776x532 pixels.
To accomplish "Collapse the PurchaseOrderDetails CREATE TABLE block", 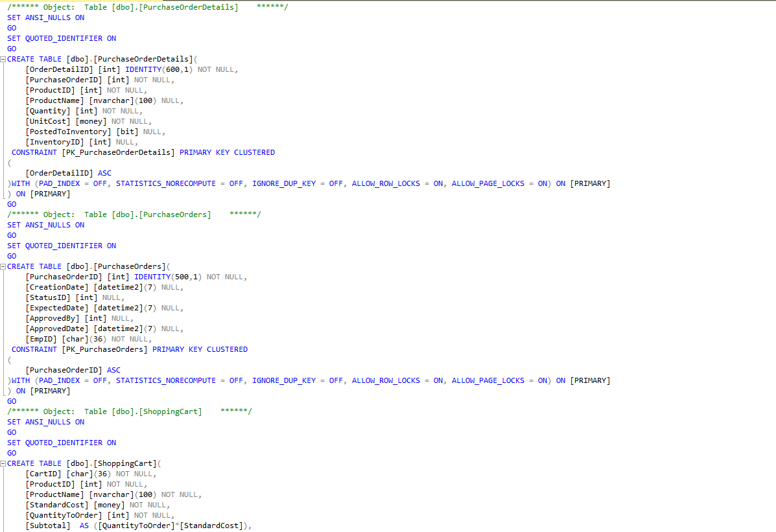I will click(x=3, y=58).
